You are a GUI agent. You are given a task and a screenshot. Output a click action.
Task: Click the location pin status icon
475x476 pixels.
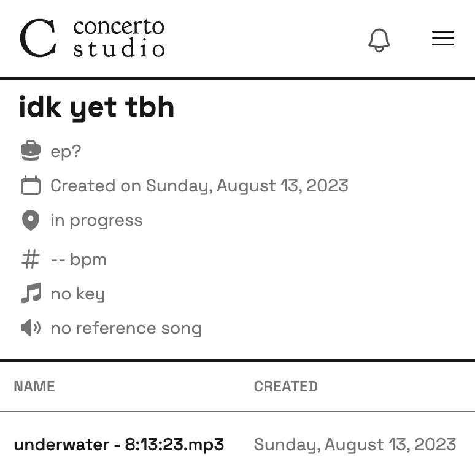(x=30, y=220)
